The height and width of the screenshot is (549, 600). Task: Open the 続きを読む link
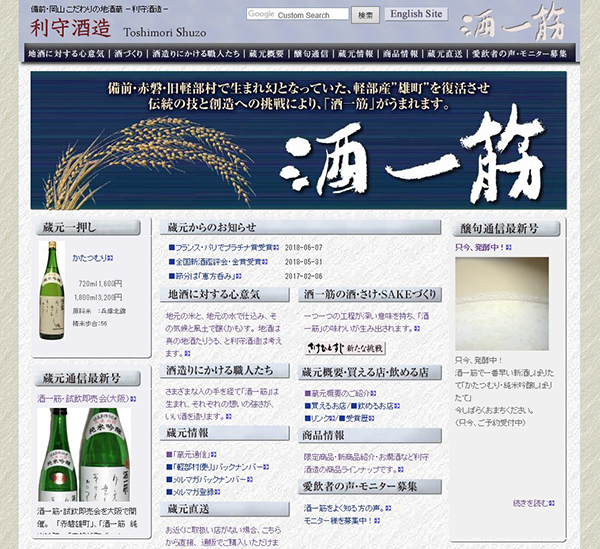(534, 503)
